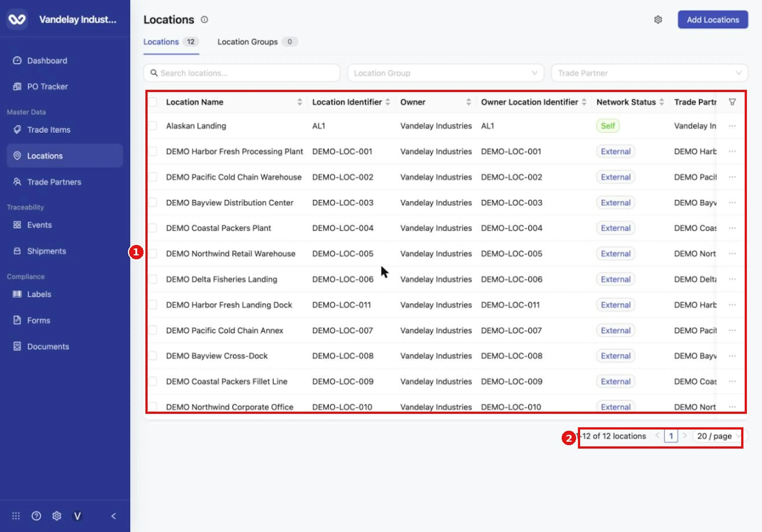Open the gear settings beside Add Locations
Viewport: 762px width, 532px height.
658,20
